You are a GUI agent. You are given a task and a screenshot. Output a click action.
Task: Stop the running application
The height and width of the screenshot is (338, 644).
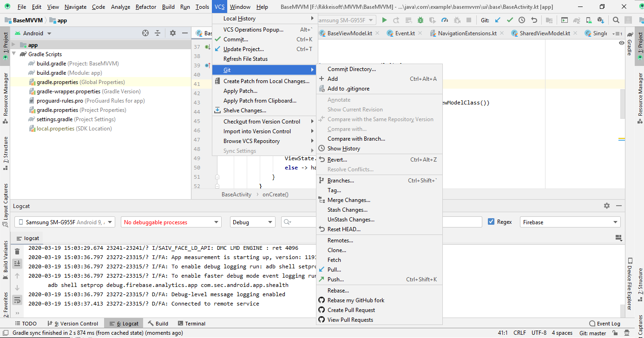[469, 20]
